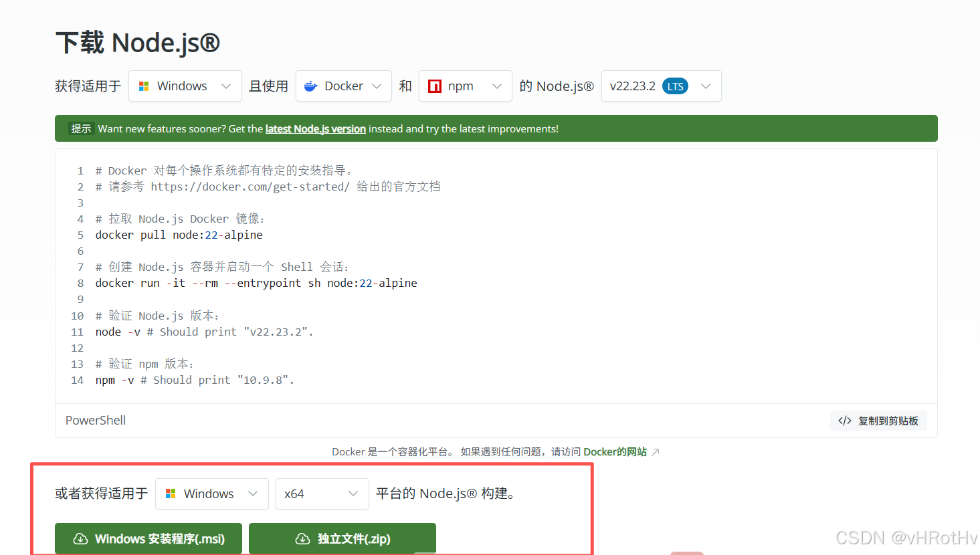Click the Windows logo in lower dropdown
The width and height of the screenshot is (980, 555).
pos(171,493)
